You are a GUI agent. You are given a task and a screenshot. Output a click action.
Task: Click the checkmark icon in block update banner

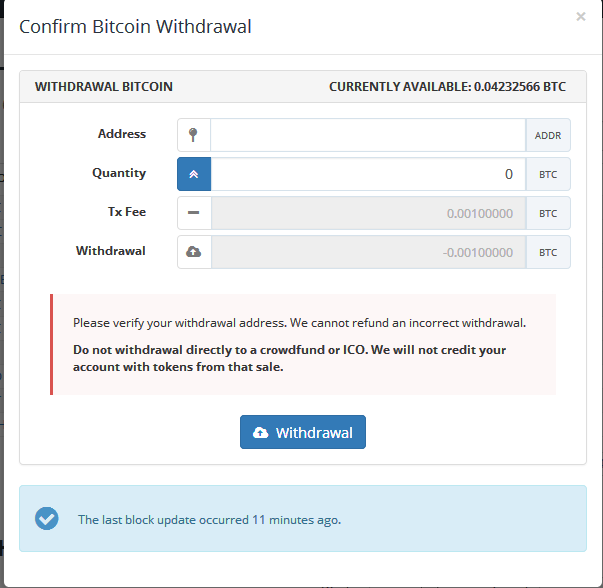click(46, 519)
